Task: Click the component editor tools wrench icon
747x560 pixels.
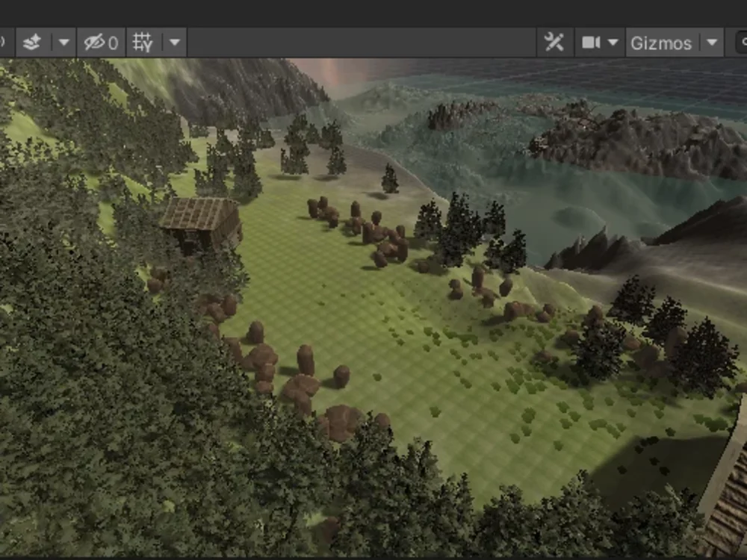Action: (x=556, y=43)
